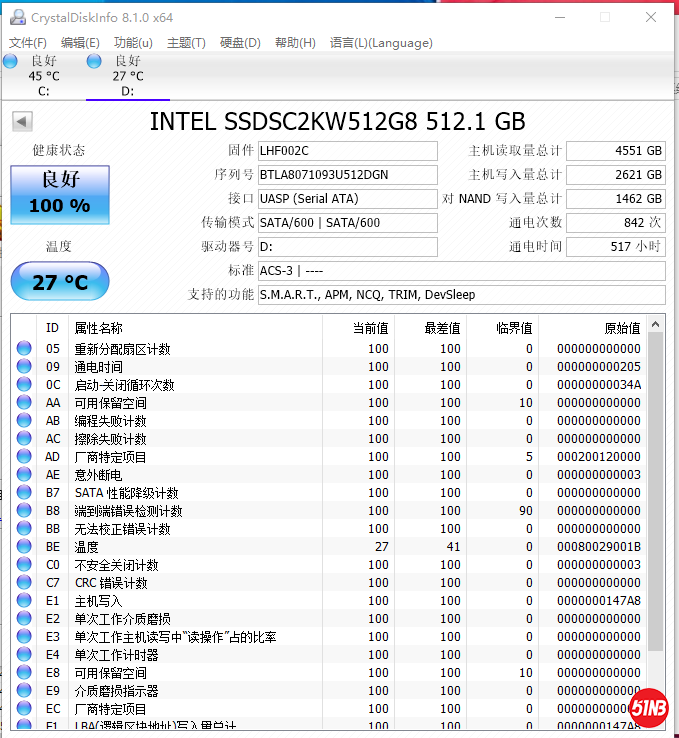Screen dimensions: 679x738
Task: Click the status icon for attribute E8
Action: tap(24, 672)
